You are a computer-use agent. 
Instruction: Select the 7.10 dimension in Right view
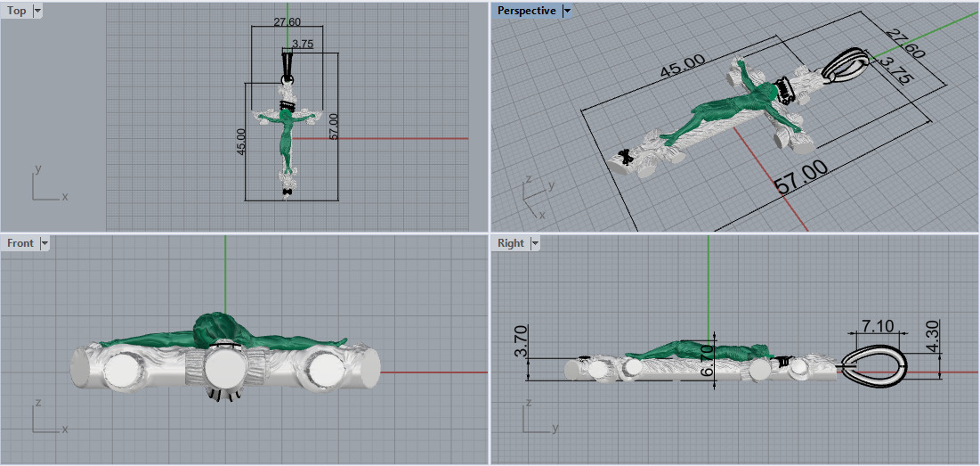click(879, 325)
